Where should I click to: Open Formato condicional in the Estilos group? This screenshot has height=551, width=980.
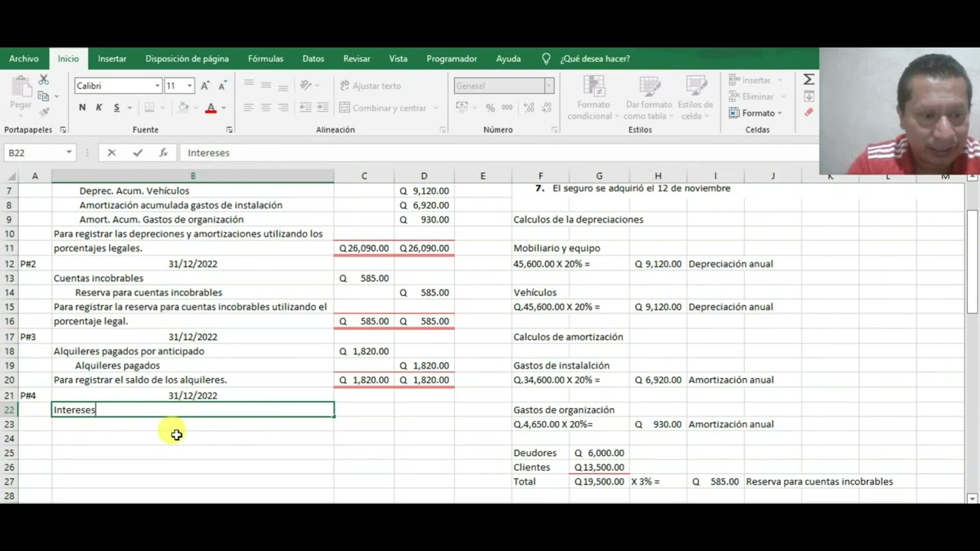click(x=592, y=98)
